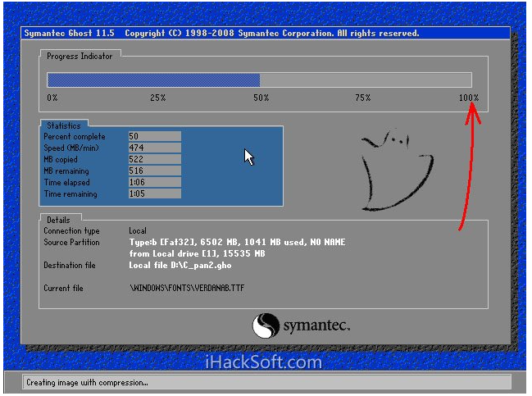
Task: Click the iHackSoft.com watermark text
Action: [264, 362]
